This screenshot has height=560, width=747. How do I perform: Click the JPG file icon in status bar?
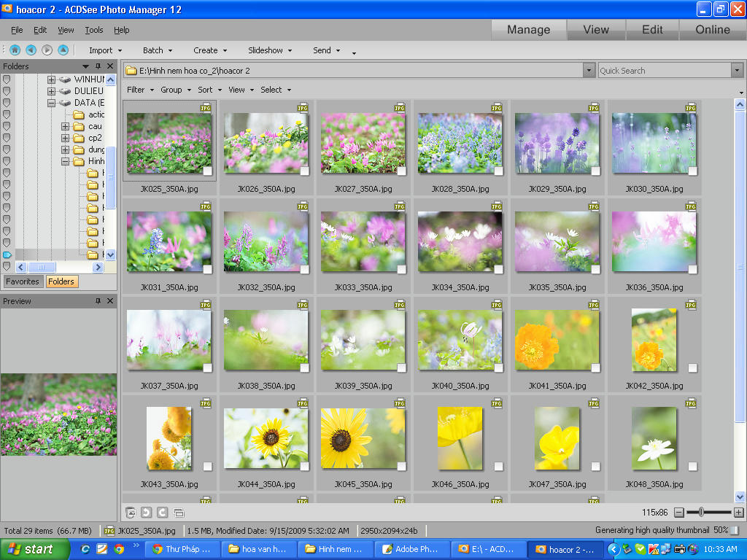click(109, 531)
